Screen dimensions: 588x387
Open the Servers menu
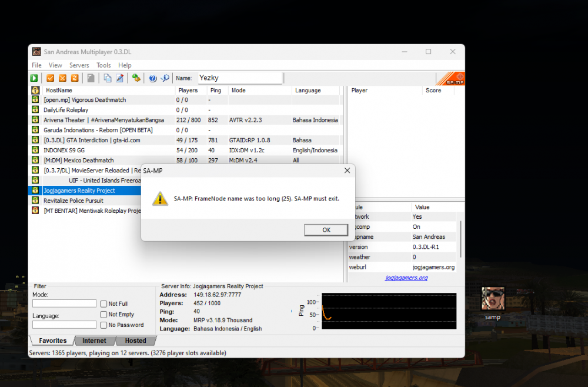(x=79, y=65)
